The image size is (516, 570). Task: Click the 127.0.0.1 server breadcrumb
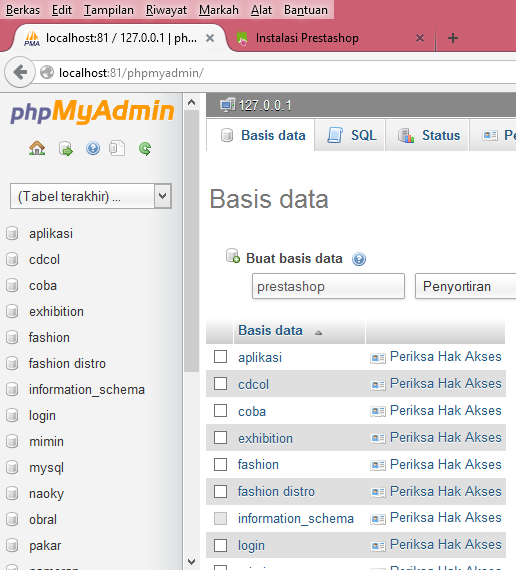point(265,106)
